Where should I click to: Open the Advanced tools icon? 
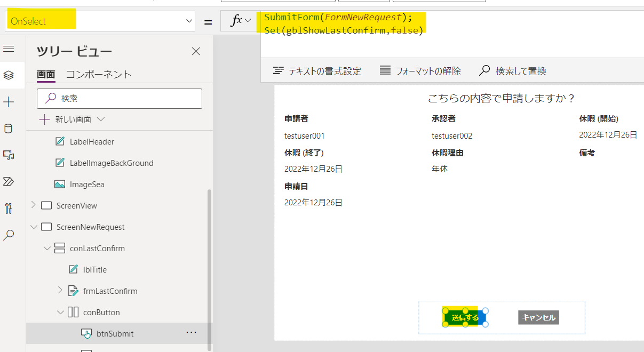(x=9, y=208)
